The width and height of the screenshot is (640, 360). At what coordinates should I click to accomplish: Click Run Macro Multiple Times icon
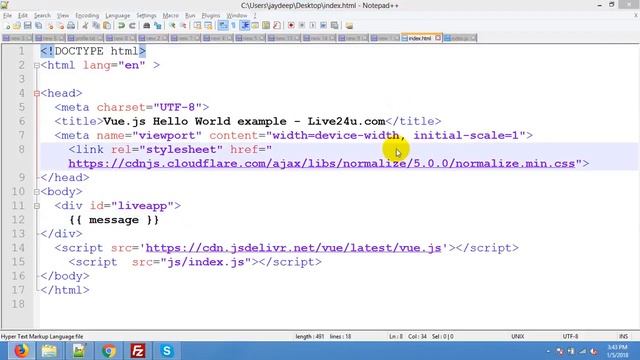[323, 26]
